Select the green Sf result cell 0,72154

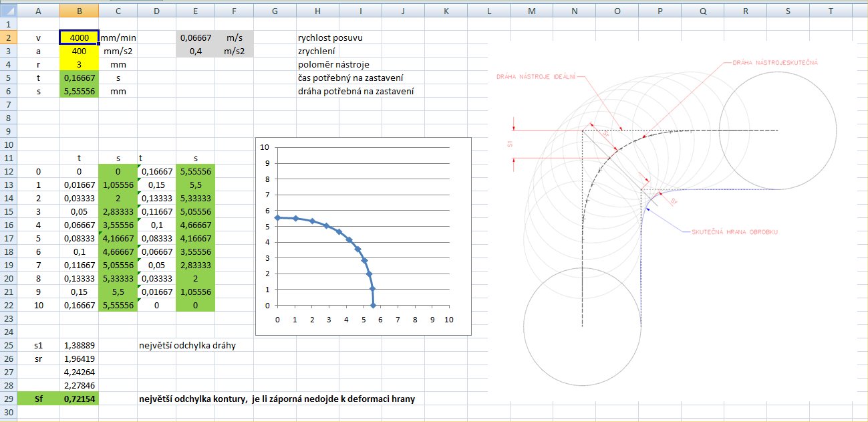[x=79, y=399]
